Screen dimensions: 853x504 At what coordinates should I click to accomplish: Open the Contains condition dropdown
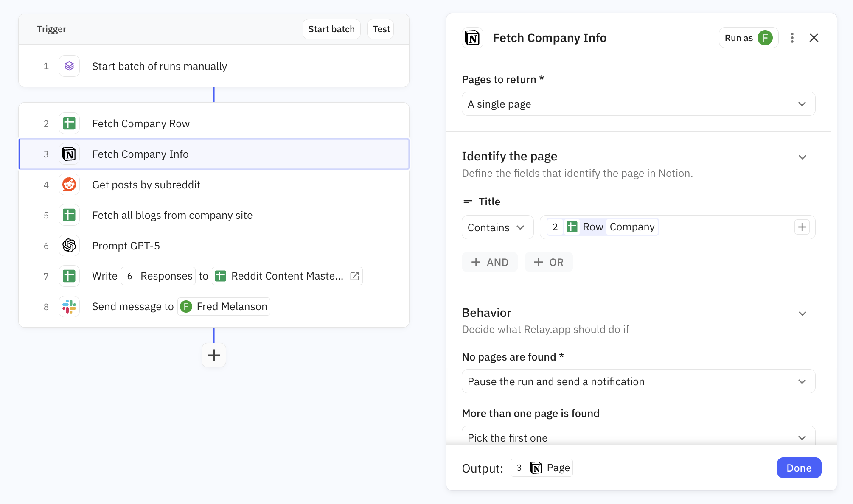coord(497,227)
